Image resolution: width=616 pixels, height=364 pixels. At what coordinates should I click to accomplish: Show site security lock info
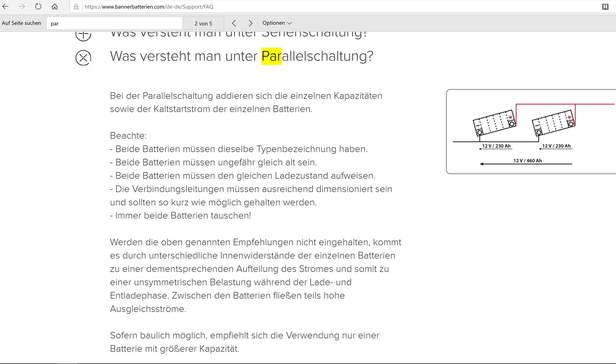pos(76,7)
